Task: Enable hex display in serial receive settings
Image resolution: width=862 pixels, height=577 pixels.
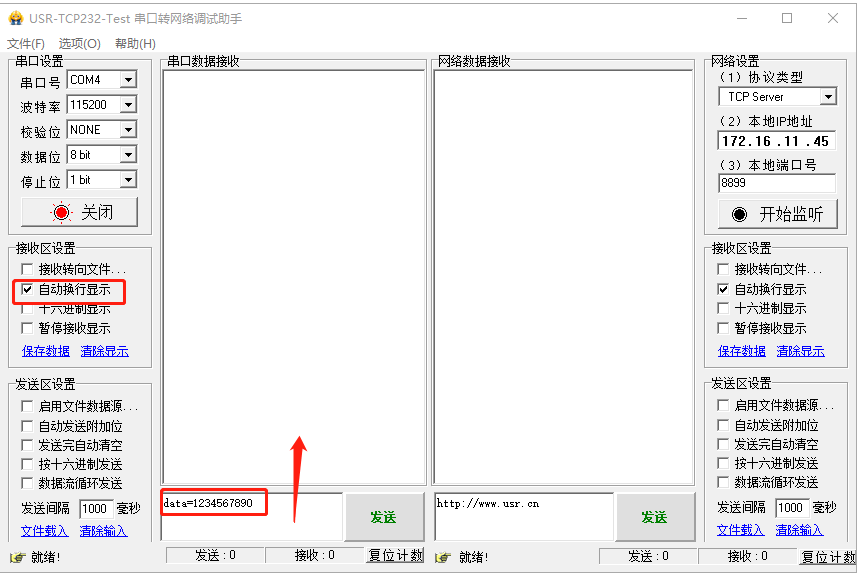Action: 27,309
